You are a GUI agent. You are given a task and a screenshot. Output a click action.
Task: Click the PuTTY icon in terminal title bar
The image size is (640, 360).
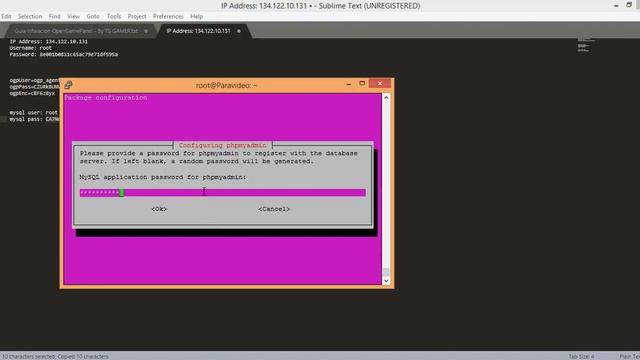pos(68,85)
